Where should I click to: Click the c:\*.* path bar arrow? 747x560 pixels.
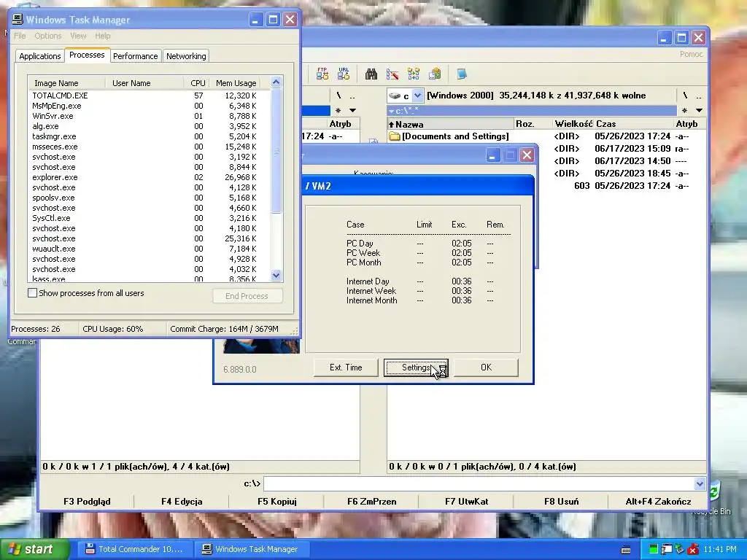click(x=392, y=111)
